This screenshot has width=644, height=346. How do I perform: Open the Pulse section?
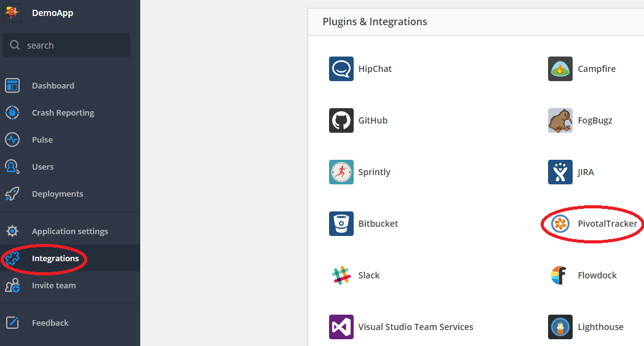point(42,140)
